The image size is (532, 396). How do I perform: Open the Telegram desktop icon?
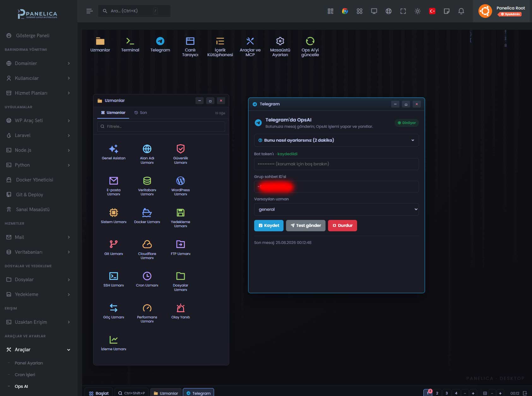click(x=160, y=44)
